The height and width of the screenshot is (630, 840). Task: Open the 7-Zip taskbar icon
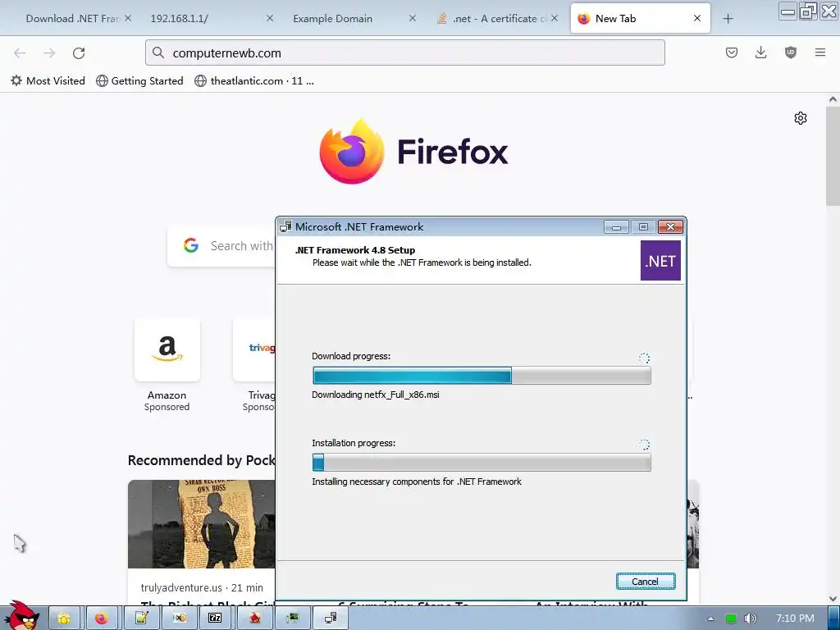click(214, 619)
